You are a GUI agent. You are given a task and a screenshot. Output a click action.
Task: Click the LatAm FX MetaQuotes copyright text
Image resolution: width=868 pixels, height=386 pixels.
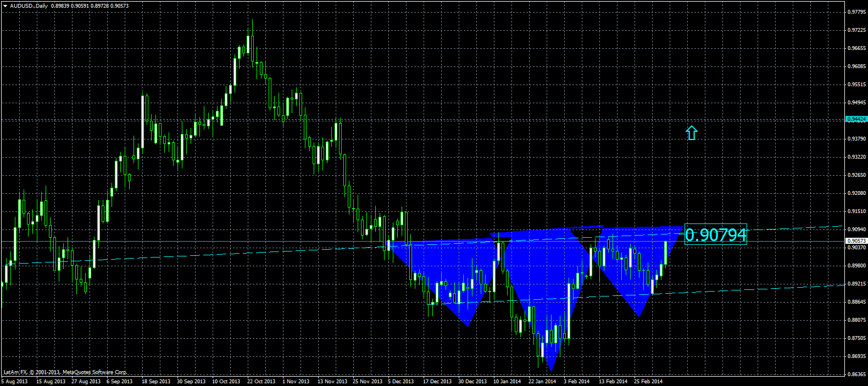pos(65,372)
